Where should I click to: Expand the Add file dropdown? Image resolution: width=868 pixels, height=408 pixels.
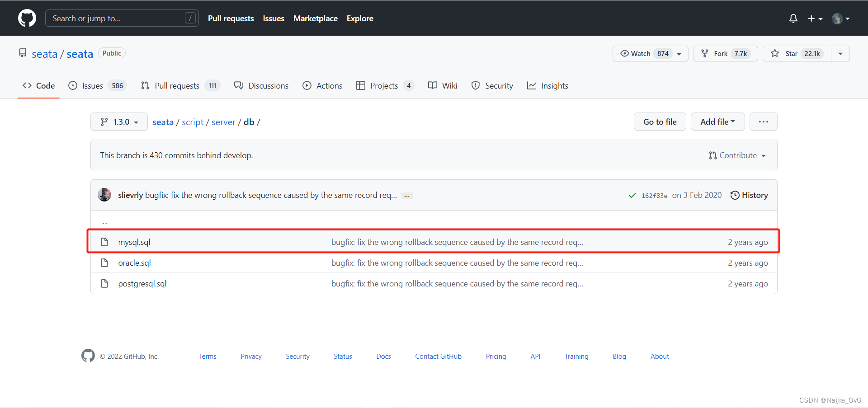tap(717, 122)
